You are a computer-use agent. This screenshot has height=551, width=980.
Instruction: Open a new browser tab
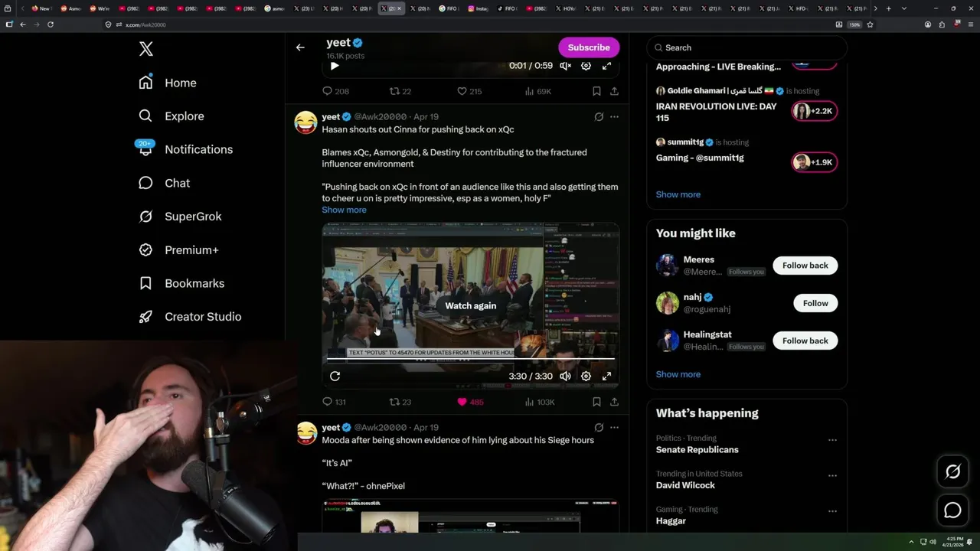coord(888,8)
